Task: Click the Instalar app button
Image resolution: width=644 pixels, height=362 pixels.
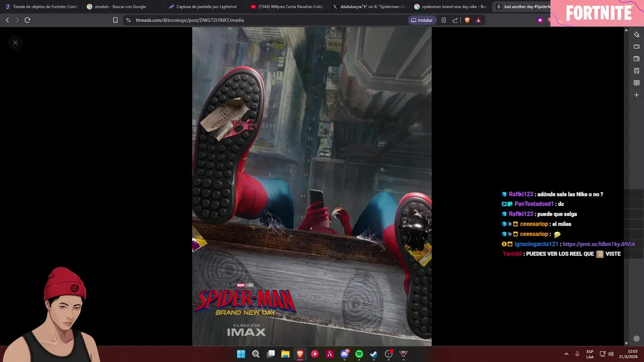Action: click(x=422, y=20)
